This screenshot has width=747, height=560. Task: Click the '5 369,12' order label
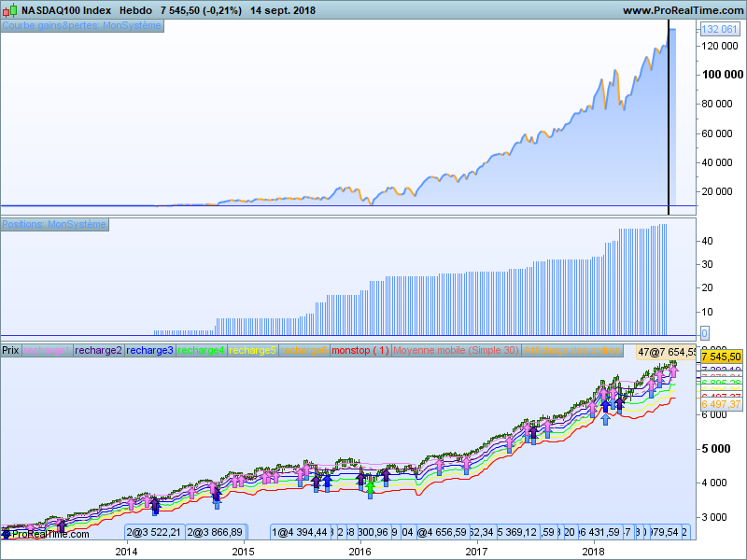pyautogui.click(x=517, y=532)
